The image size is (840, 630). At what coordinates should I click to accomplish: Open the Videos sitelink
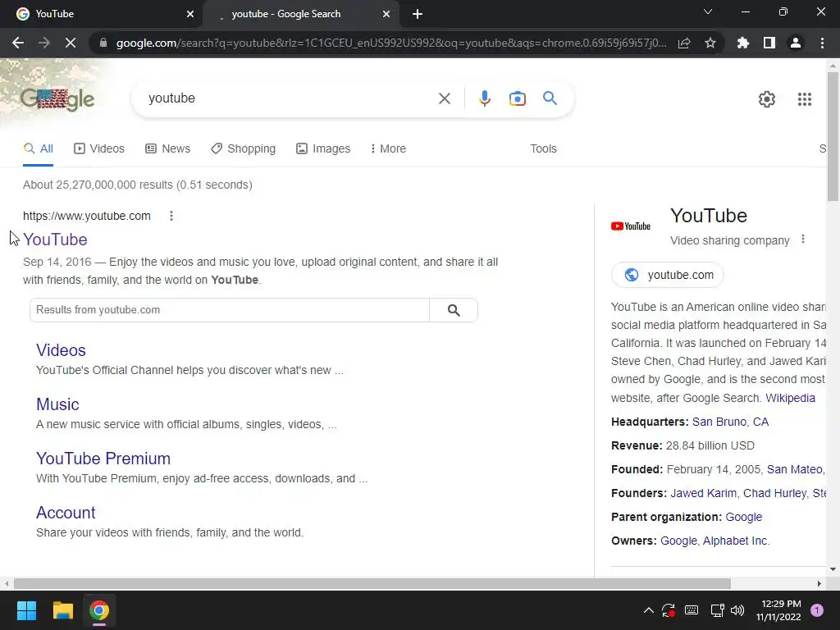[61, 350]
